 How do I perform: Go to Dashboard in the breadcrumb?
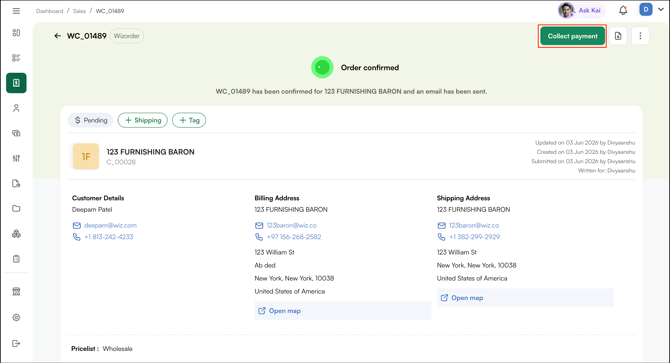50,11
